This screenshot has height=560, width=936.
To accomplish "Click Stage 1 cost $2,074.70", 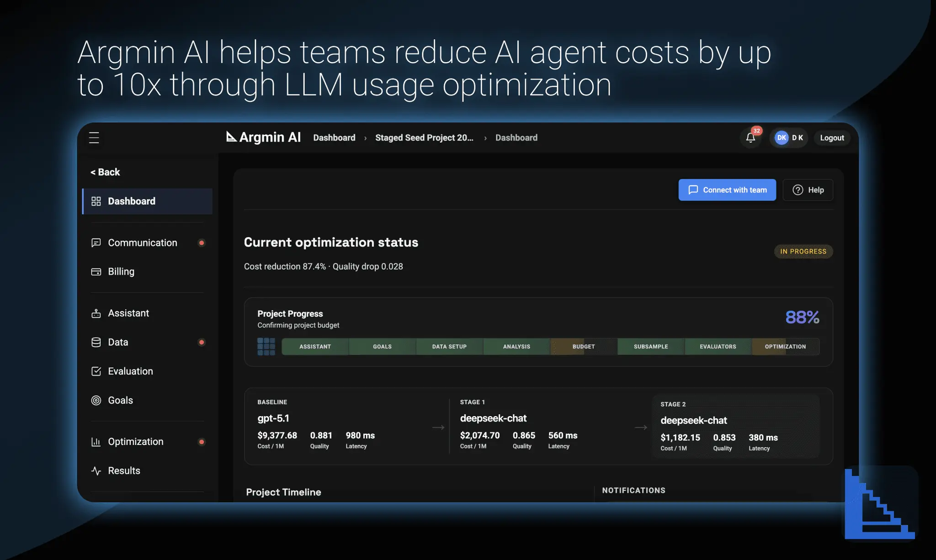I will [480, 435].
